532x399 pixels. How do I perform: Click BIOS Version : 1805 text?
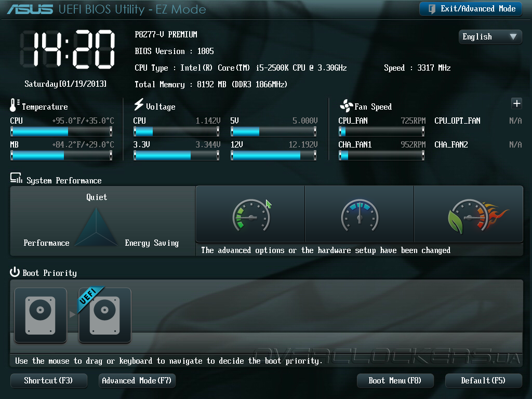(x=174, y=51)
